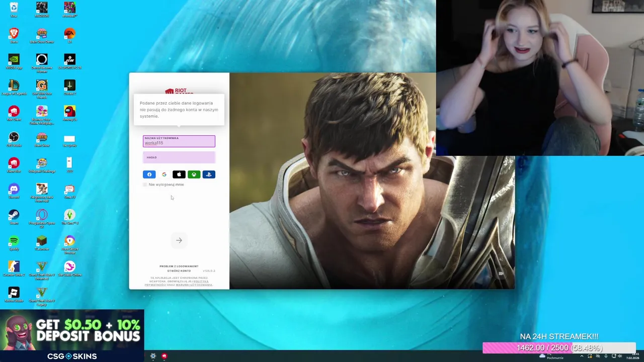Open the '2222' desktop file
Screen dimensions: 644x362
[69, 165]
